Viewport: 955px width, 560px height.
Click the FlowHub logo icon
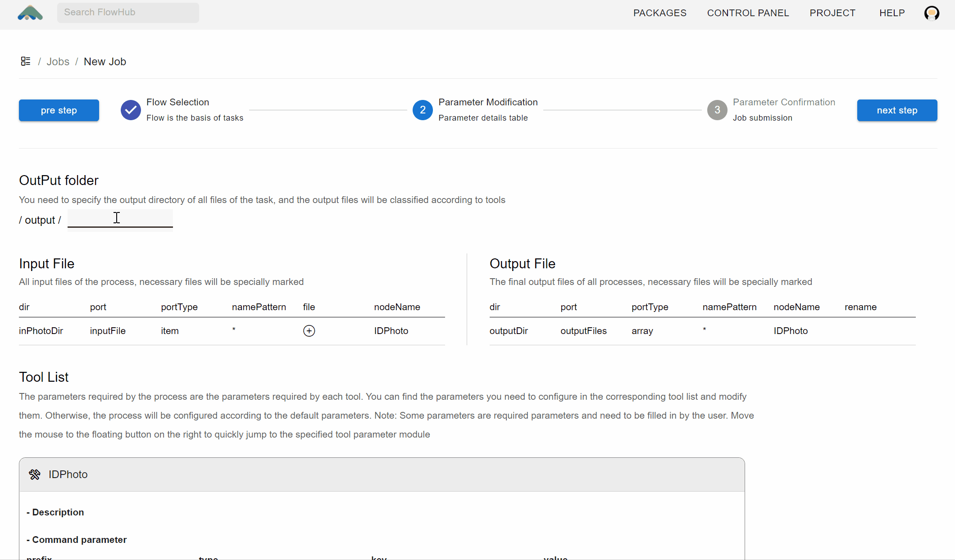30,13
